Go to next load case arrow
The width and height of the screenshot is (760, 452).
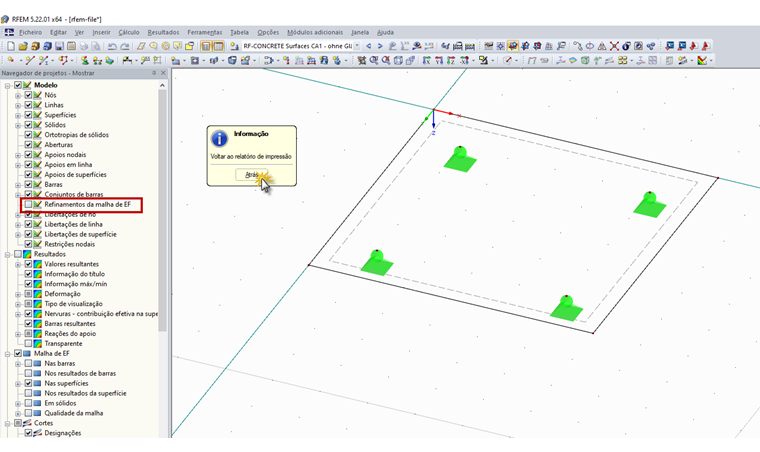tap(380, 46)
